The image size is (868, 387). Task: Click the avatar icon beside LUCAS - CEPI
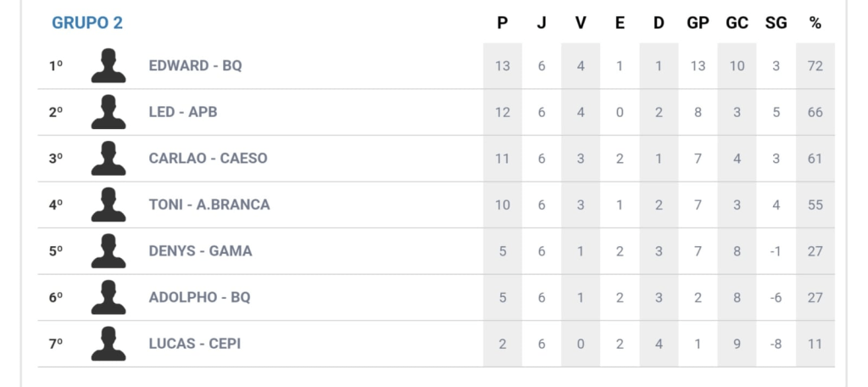pyautogui.click(x=108, y=344)
